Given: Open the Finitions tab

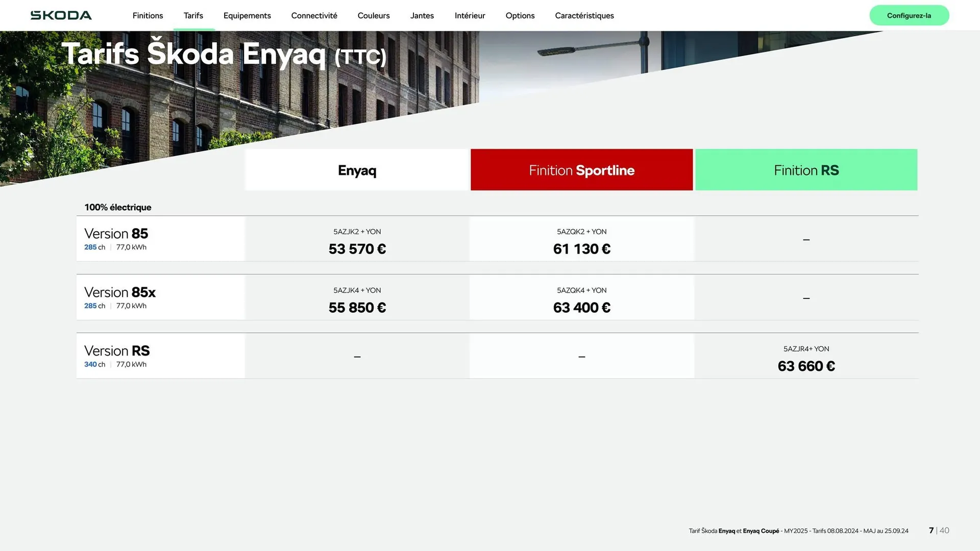Looking at the screenshot, I should coord(148,15).
